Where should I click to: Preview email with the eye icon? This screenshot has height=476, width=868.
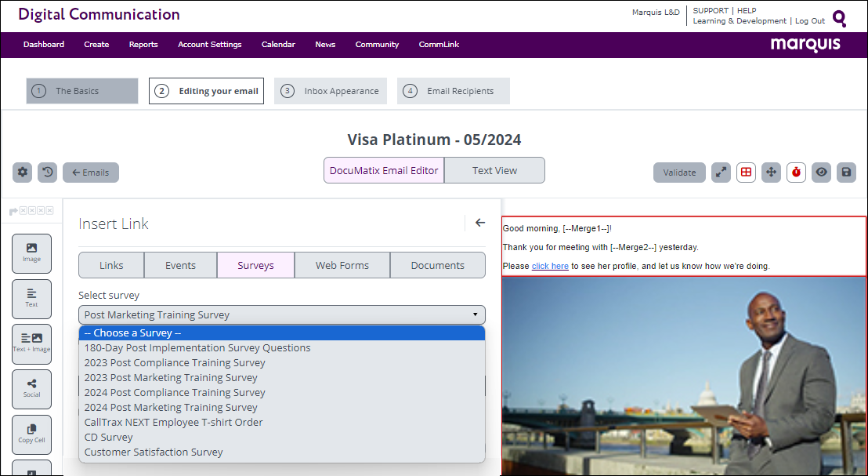(821, 173)
